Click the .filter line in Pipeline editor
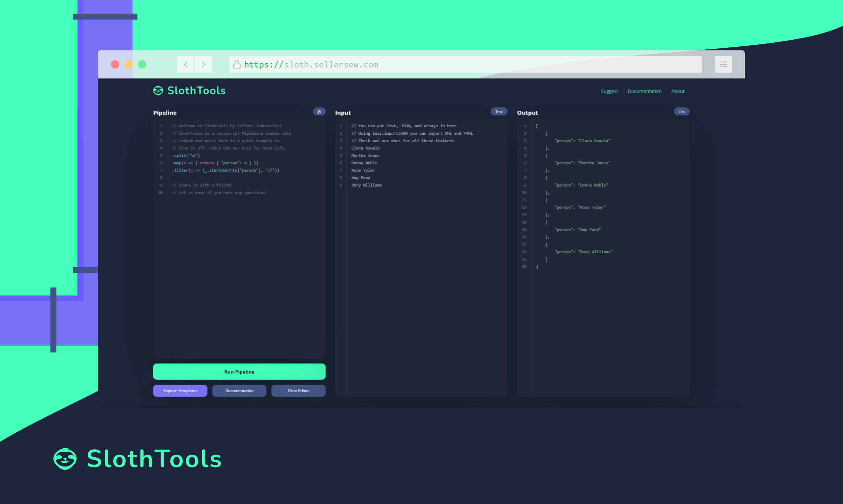The width and height of the screenshot is (843, 504). [226, 170]
